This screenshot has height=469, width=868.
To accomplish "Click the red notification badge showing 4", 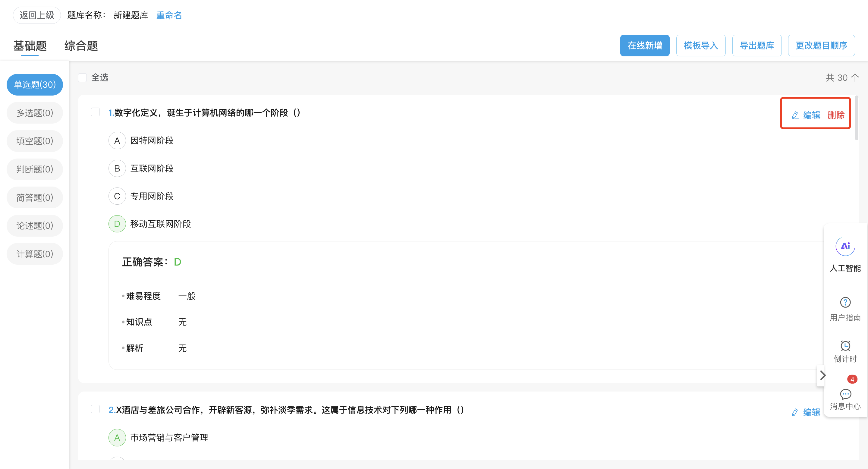I will [x=852, y=379].
